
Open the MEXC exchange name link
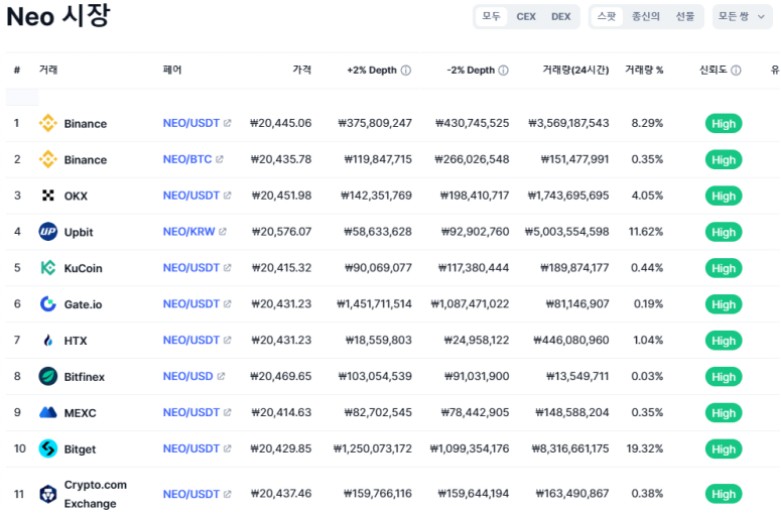tap(80, 413)
